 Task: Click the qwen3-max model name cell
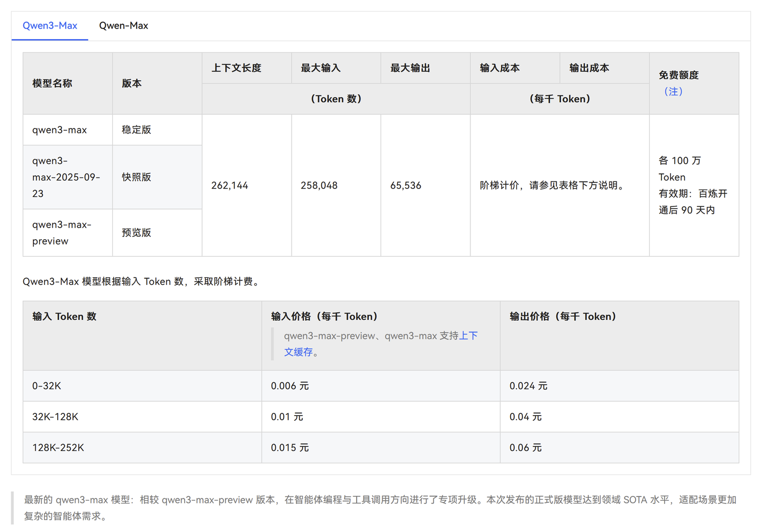(x=60, y=129)
